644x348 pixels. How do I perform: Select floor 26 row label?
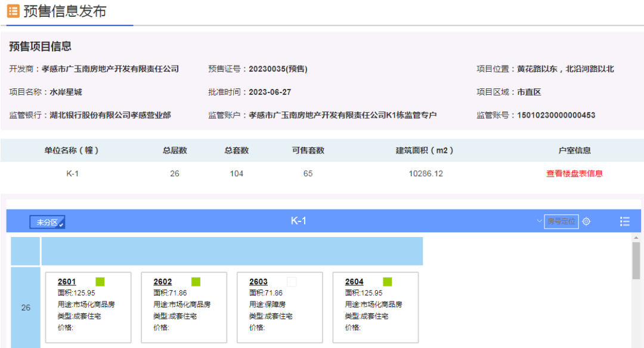(x=26, y=308)
